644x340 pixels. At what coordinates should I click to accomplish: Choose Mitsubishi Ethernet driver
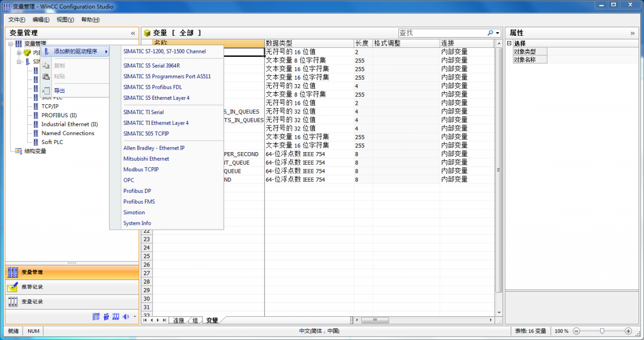point(167,159)
